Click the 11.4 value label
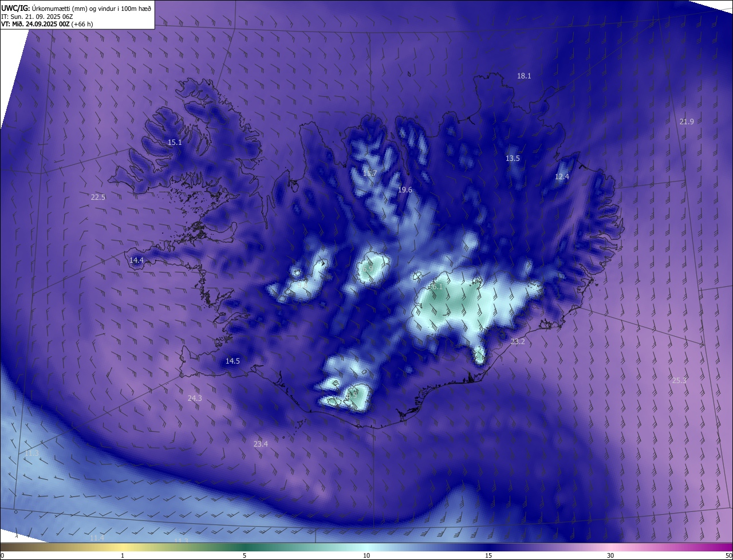Screen dimensions: 733x560 coord(97,538)
